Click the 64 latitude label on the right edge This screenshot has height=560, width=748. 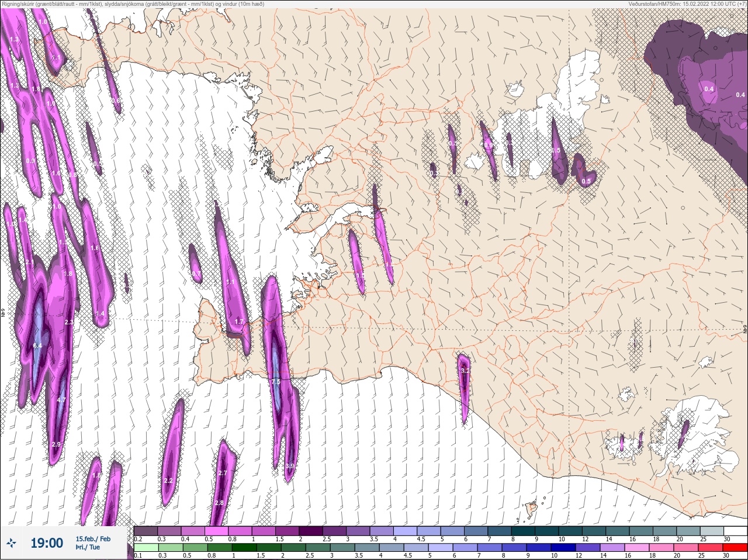pos(744,328)
